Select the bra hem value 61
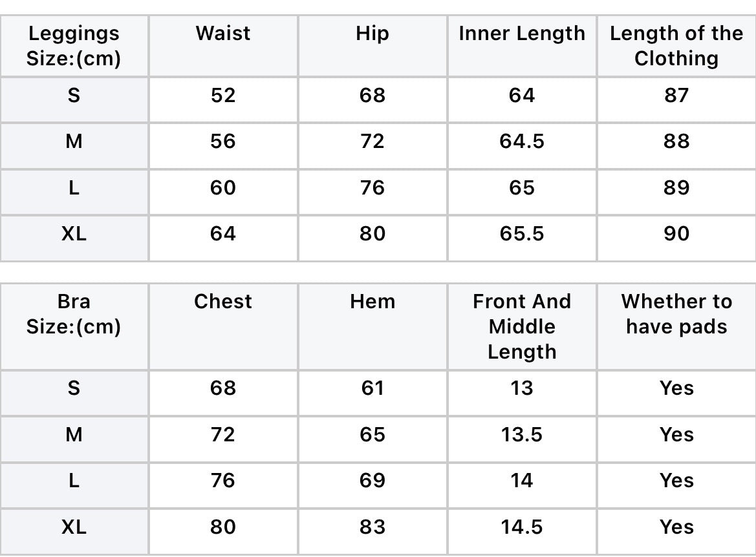The image size is (756, 557). 373,388
